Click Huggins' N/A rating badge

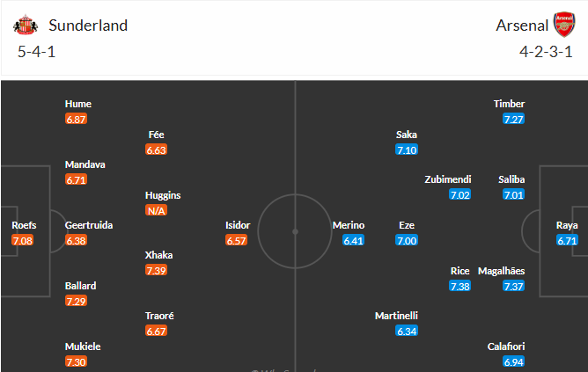coord(157,210)
